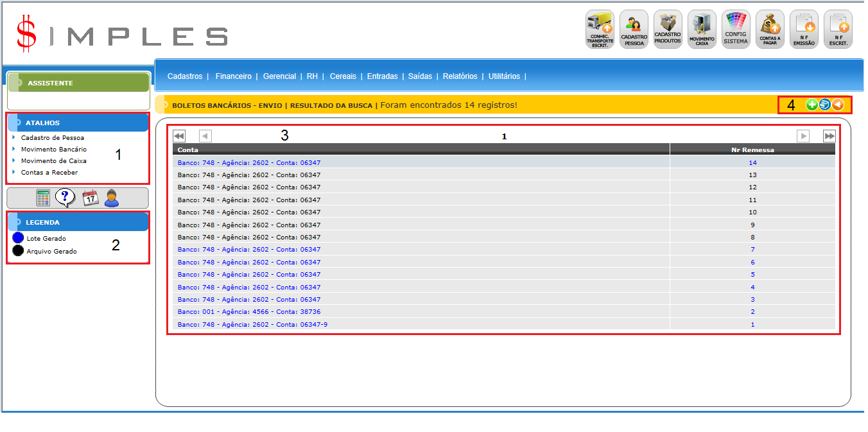Open the Financeiro menu
The height and width of the screenshot is (432, 868).
point(233,76)
